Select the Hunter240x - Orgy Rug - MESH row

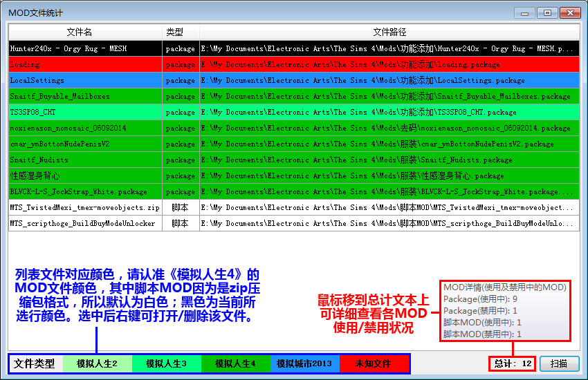click(x=85, y=49)
